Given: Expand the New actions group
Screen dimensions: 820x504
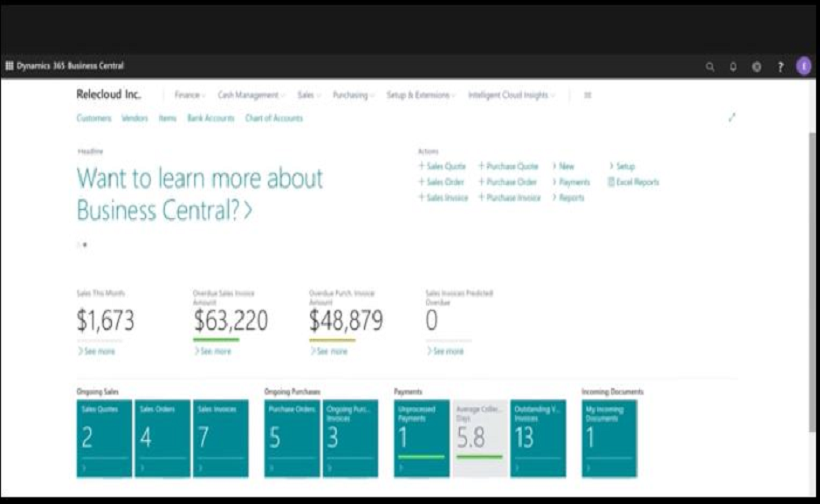Looking at the screenshot, I should click(563, 166).
